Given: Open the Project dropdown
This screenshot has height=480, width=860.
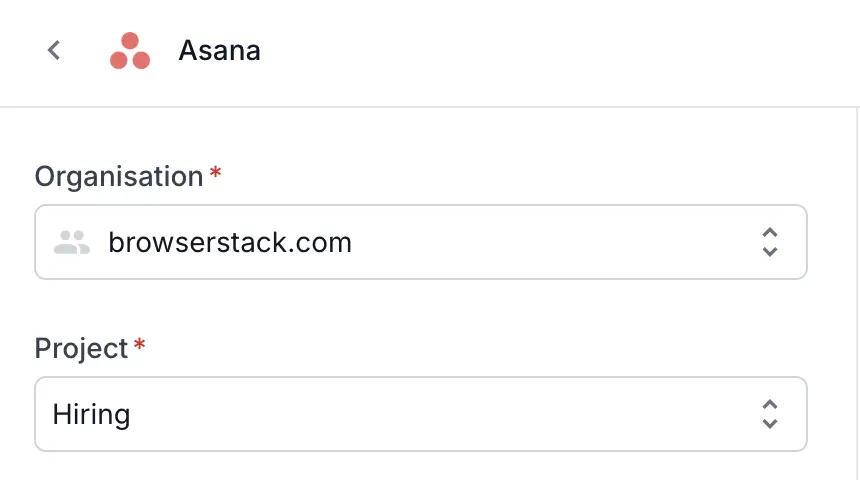Looking at the screenshot, I should (x=420, y=414).
